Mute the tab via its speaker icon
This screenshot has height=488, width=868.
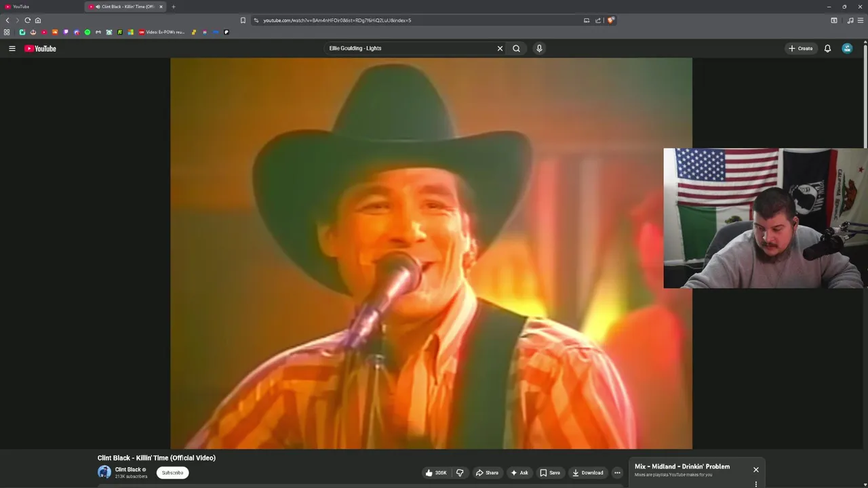pyautogui.click(x=98, y=7)
